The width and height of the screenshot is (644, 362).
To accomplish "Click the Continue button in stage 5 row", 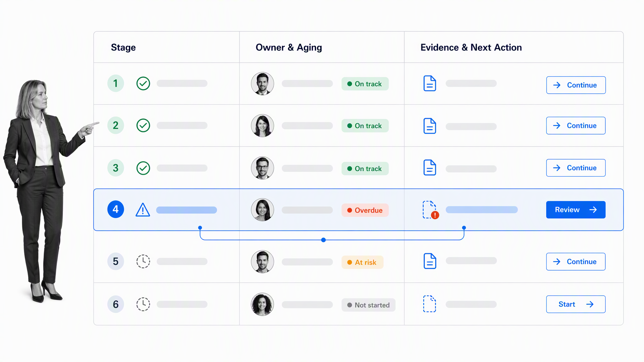I will [x=576, y=262].
